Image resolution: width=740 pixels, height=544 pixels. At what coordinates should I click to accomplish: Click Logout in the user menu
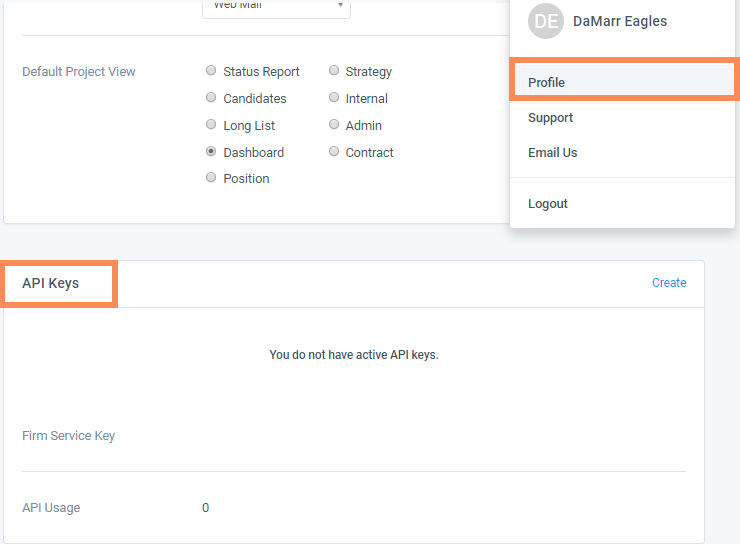(x=622, y=203)
